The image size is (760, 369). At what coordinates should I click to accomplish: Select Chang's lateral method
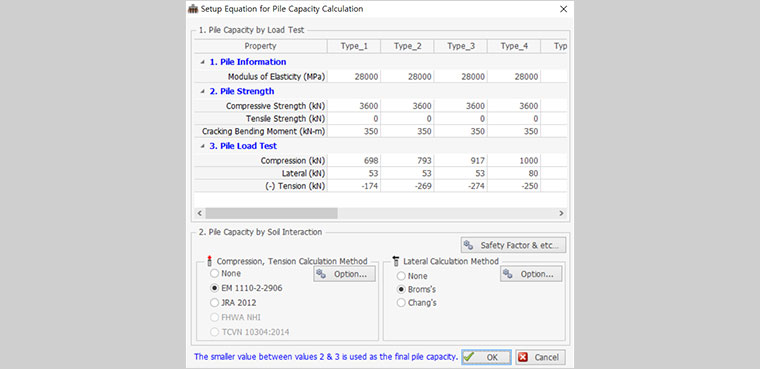pos(401,303)
